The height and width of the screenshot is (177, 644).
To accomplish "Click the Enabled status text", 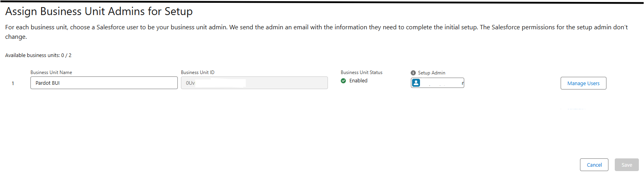I will point(358,81).
